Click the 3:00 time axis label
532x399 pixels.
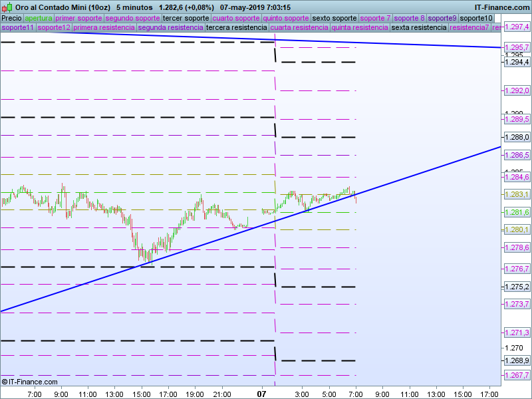tap(302, 394)
